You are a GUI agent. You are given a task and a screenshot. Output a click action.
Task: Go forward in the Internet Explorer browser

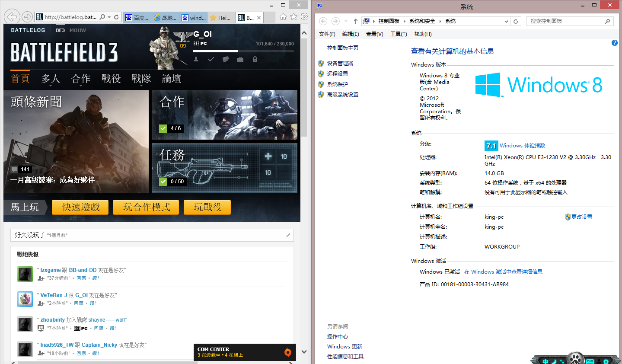tap(27, 17)
